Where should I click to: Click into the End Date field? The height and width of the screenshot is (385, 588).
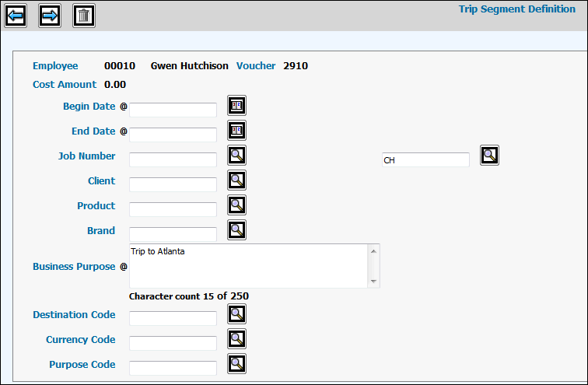(173, 135)
